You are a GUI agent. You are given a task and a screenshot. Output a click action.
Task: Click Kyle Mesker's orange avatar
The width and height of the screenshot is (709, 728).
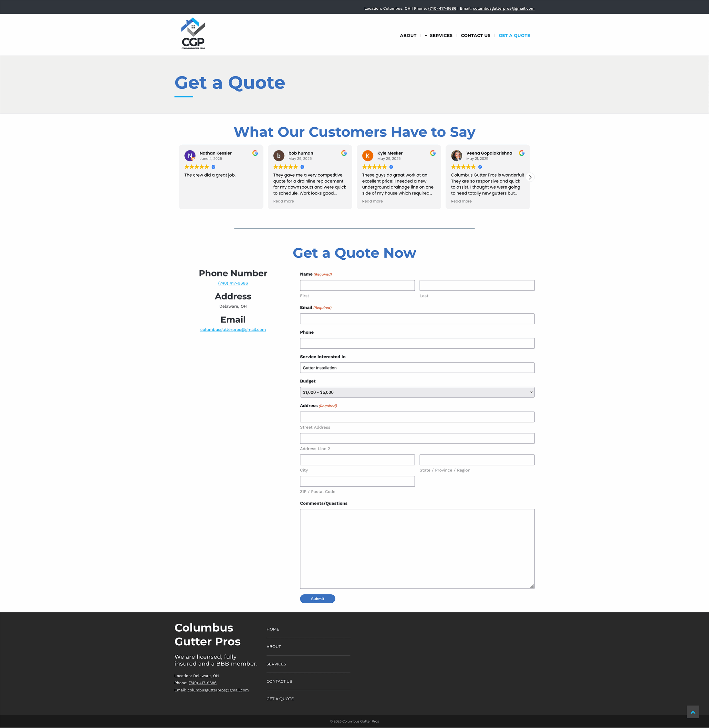tap(368, 156)
